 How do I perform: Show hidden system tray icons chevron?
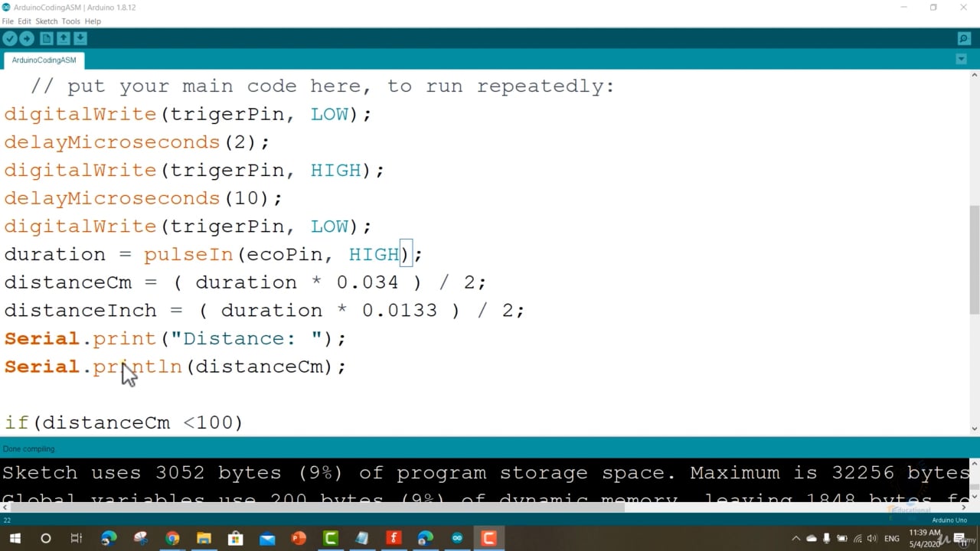796,539
